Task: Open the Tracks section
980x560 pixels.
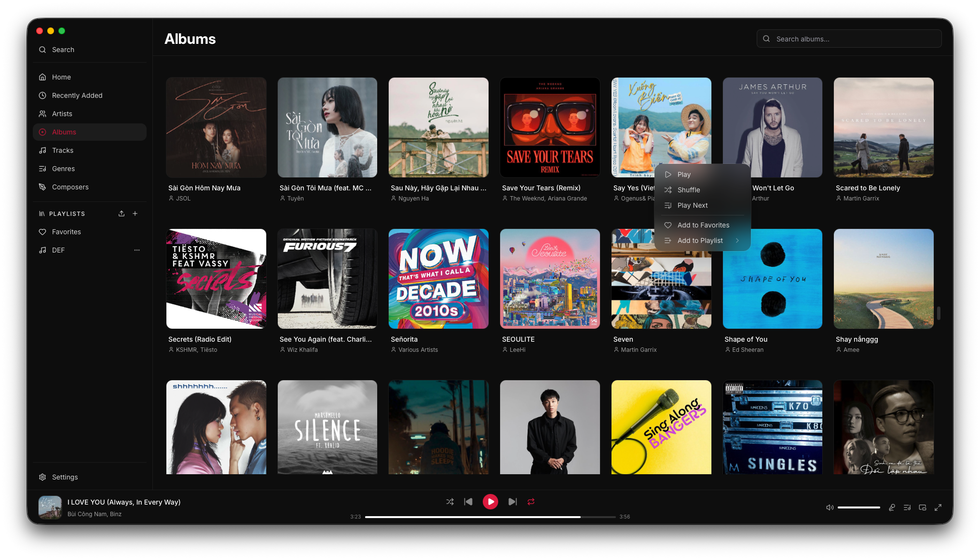Action: pos(90,150)
